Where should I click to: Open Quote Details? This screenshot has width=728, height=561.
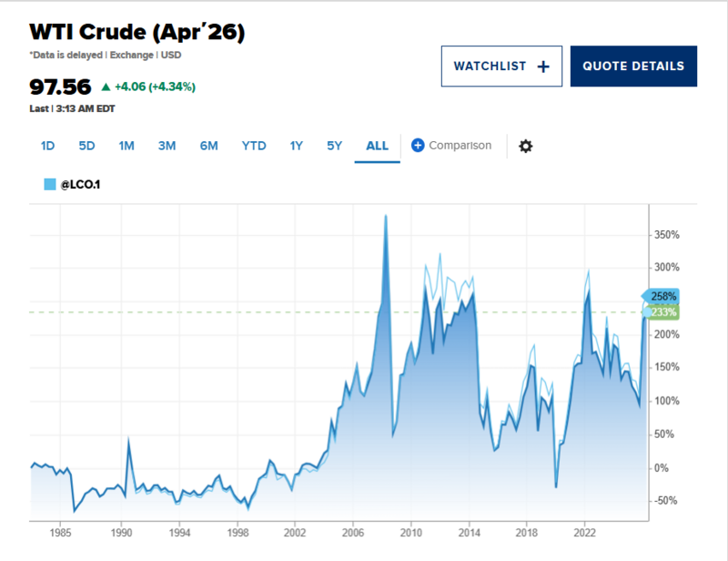[x=633, y=66]
